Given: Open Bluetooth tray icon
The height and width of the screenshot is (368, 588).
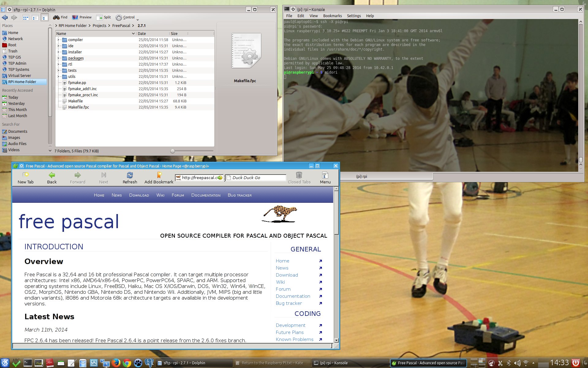Looking at the screenshot, I should tap(509, 363).
